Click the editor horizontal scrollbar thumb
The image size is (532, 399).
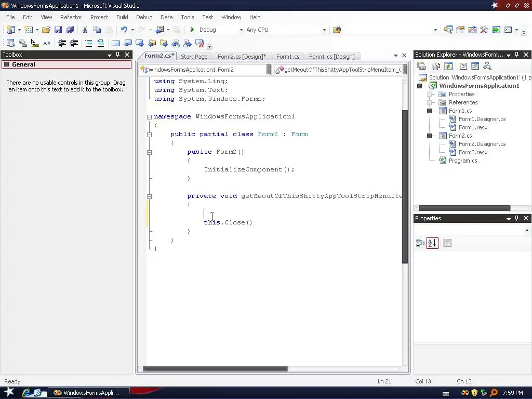point(216,369)
